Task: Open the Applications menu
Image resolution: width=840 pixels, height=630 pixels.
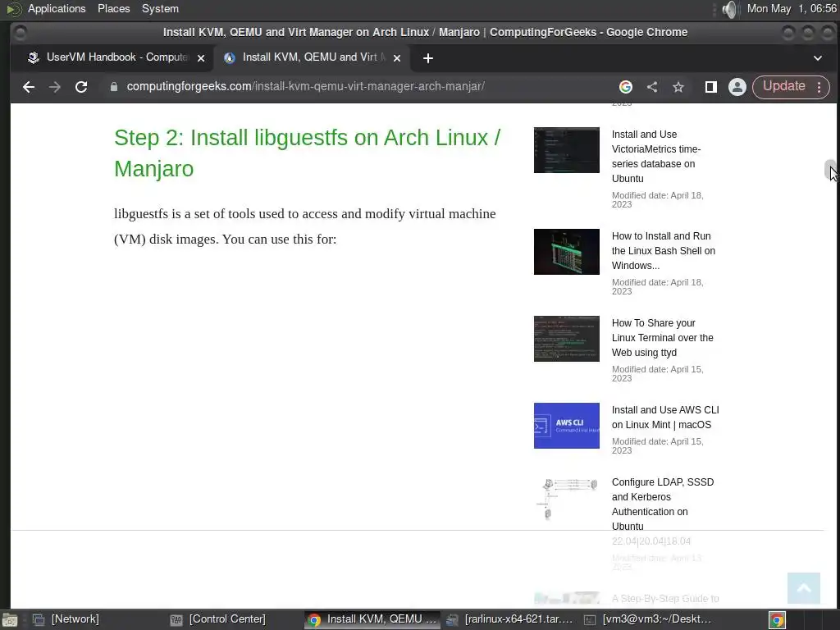Action: click(57, 8)
